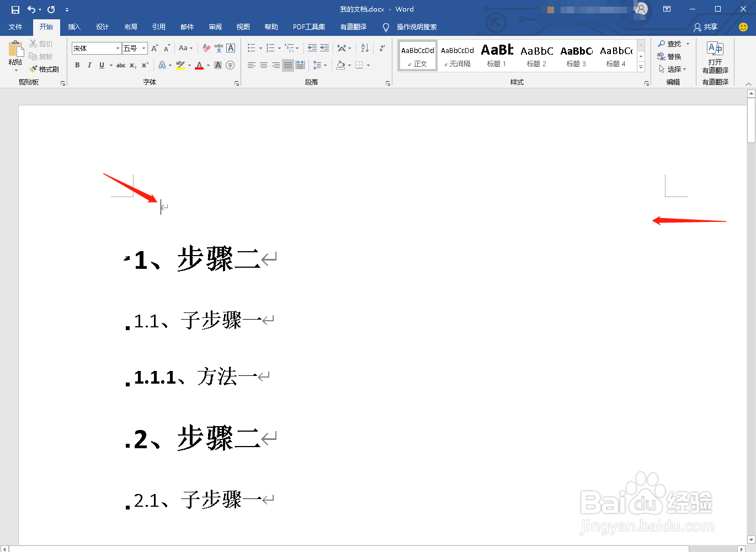
Task: Clear all formatting with eraser icon
Action: coord(206,48)
